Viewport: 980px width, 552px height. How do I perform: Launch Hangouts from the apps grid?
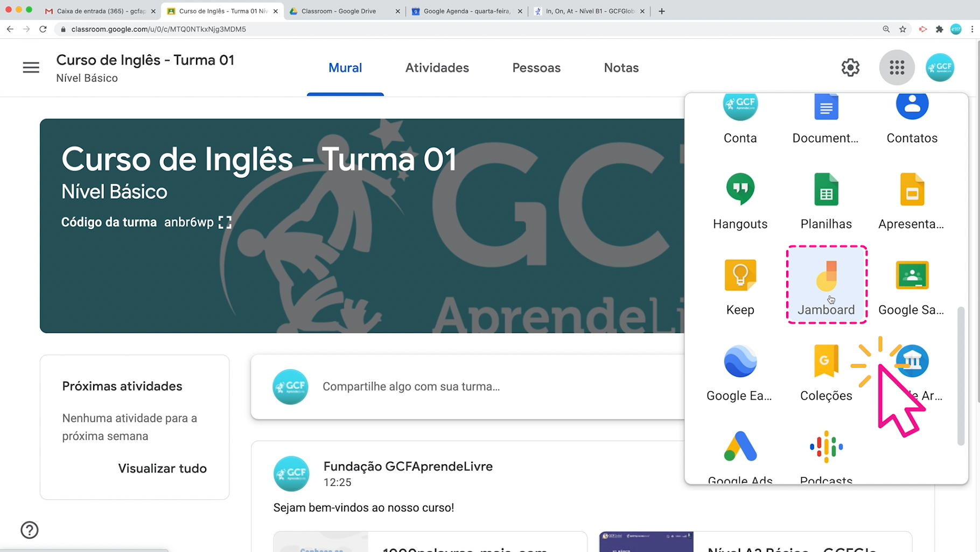[740, 202]
